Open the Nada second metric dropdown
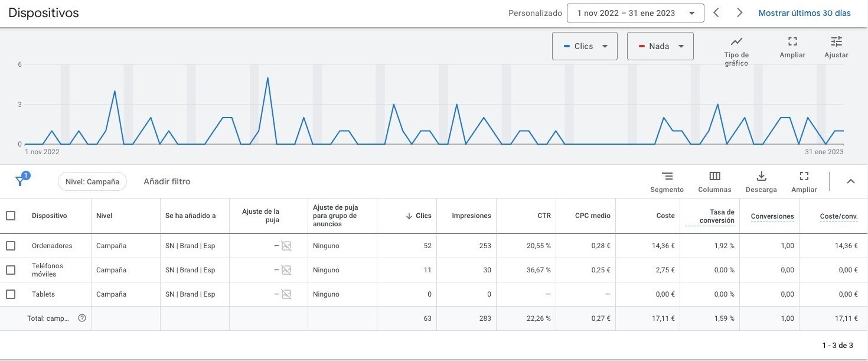The width and height of the screenshot is (868, 361). [660, 46]
